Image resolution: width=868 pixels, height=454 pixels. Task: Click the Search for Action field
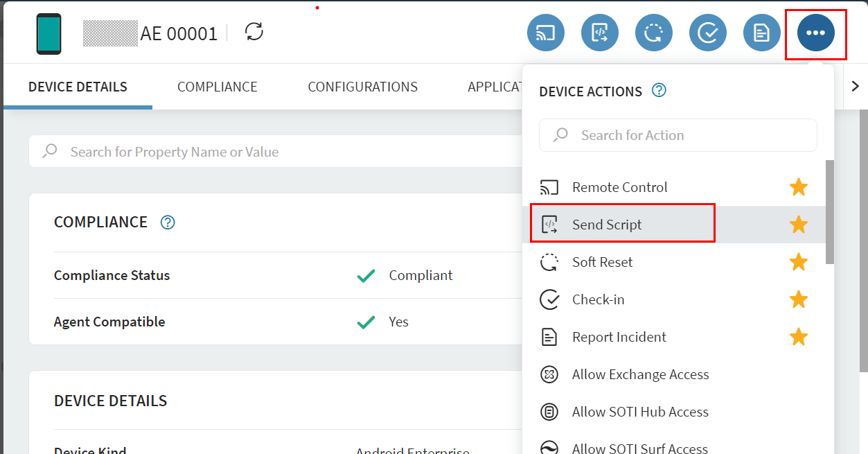point(677,134)
